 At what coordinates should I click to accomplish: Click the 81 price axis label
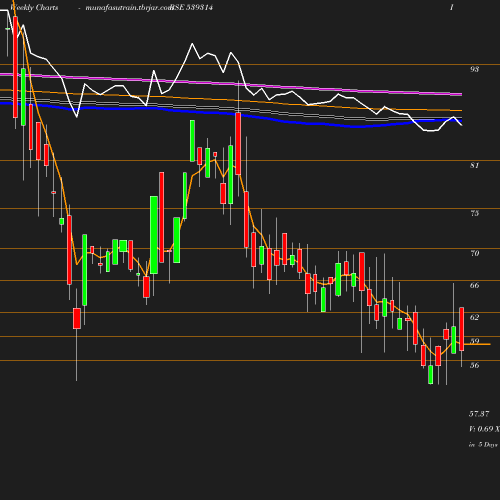click(474, 165)
